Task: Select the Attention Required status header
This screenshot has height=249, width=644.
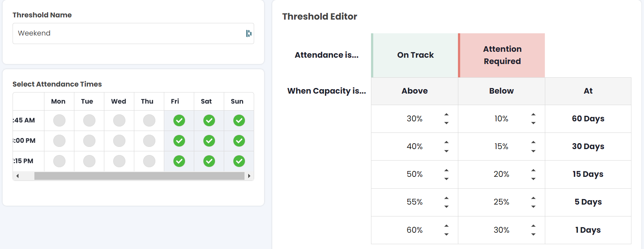Action: 502,55
